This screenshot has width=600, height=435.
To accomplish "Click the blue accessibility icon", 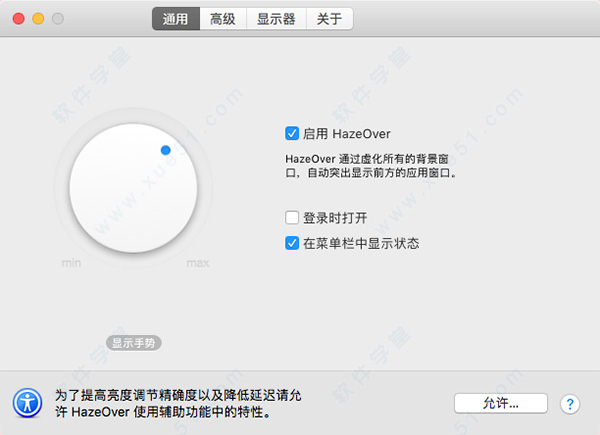I will [x=28, y=403].
